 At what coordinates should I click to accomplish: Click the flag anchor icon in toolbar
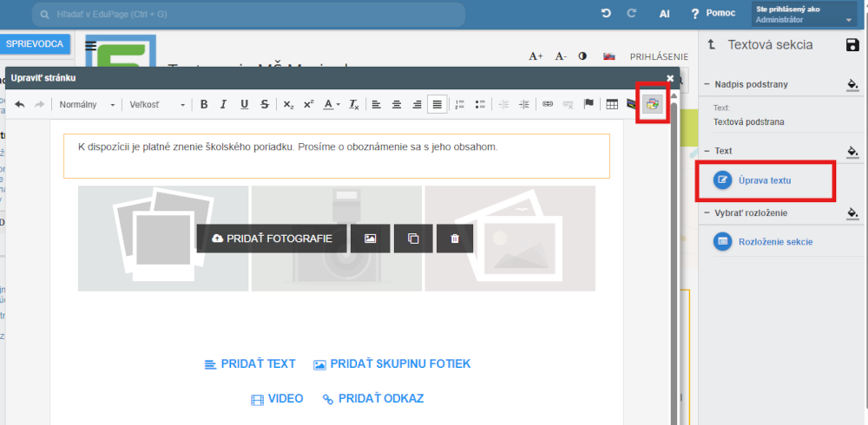coord(589,105)
